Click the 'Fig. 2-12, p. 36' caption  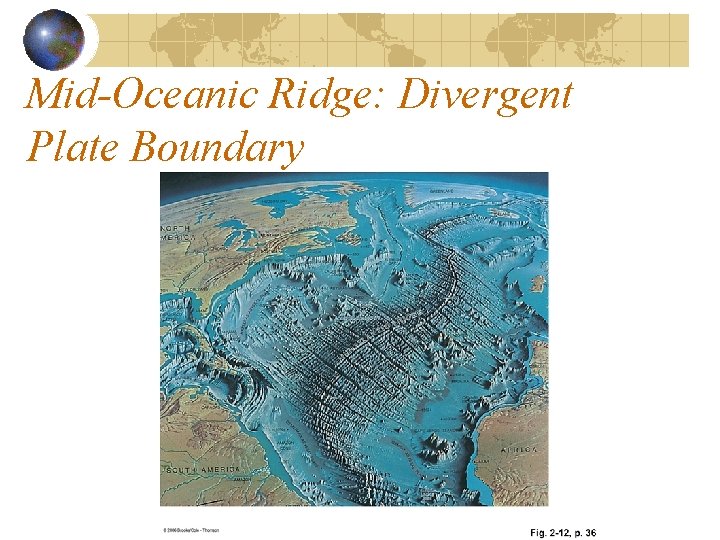coord(563,533)
